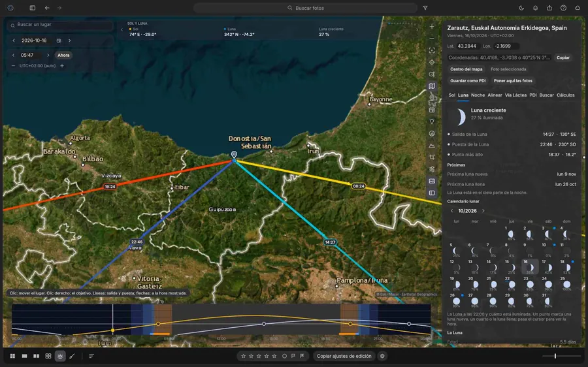The width and height of the screenshot is (588, 367).
Task: Click in Buscar un lugar field
Action: pos(60,25)
